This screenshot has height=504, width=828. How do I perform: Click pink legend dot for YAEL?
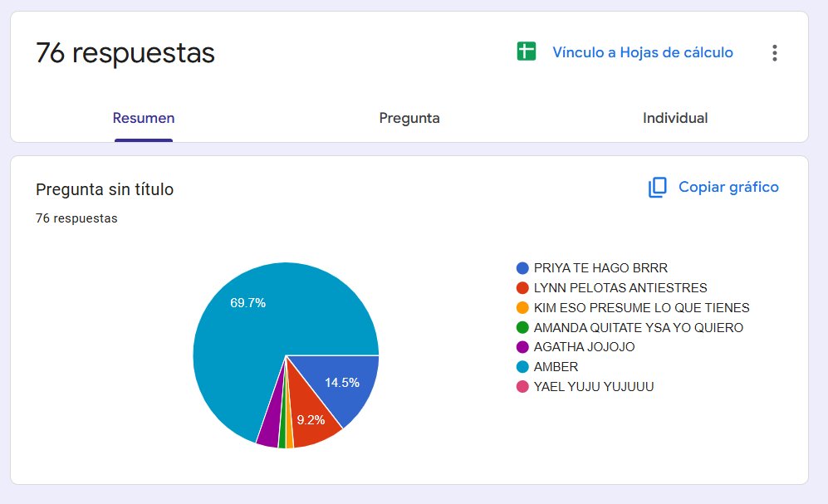pyautogui.click(x=522, y=387)
